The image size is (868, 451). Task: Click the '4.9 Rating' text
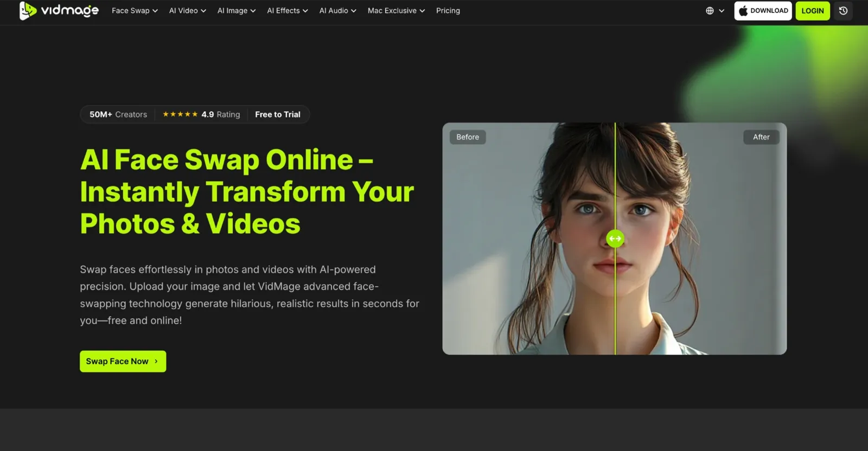point(221,114)
